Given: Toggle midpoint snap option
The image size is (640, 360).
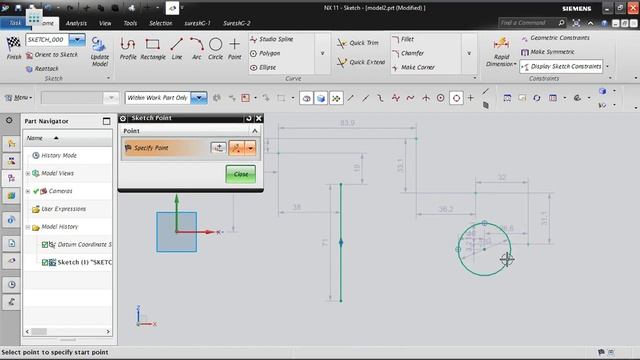Looking at the screenshot, I should pos(365,98).
